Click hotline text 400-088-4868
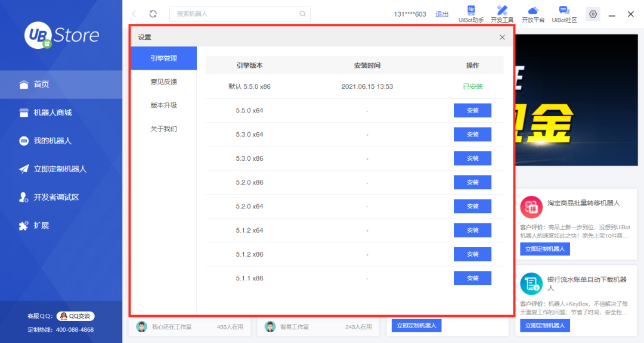 tap(75, 330)
